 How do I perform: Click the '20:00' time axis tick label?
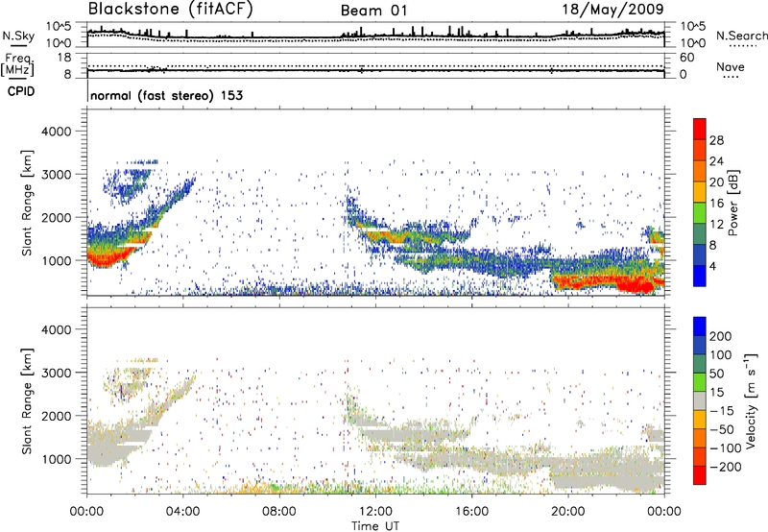click(x=567, y=512)
